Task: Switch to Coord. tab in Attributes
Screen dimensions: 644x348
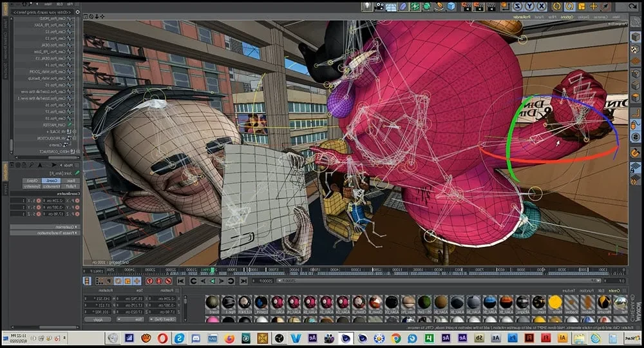Action: pyautogui.click(x=51, y=181)
